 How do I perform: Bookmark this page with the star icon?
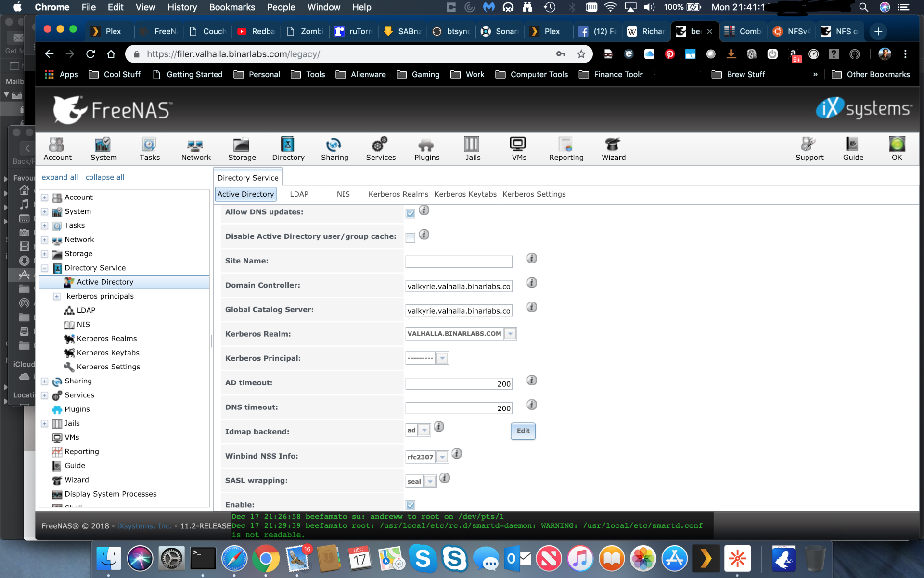point(581,54)
